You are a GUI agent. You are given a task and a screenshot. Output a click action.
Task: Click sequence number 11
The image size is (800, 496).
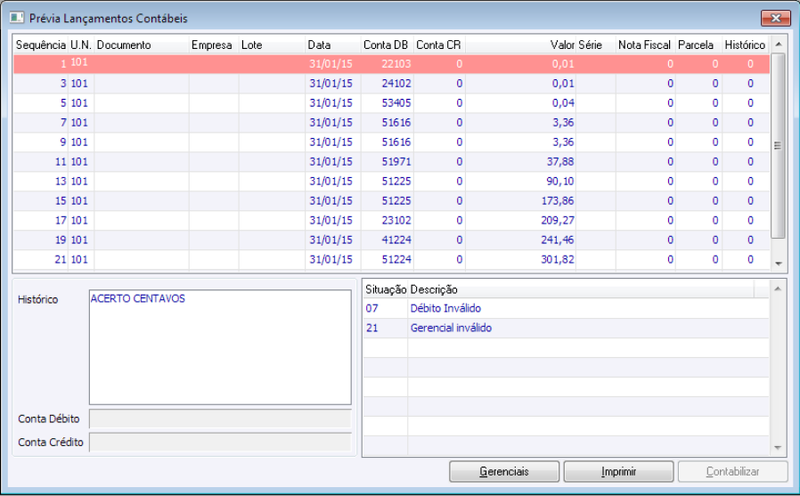coord(60,162)
